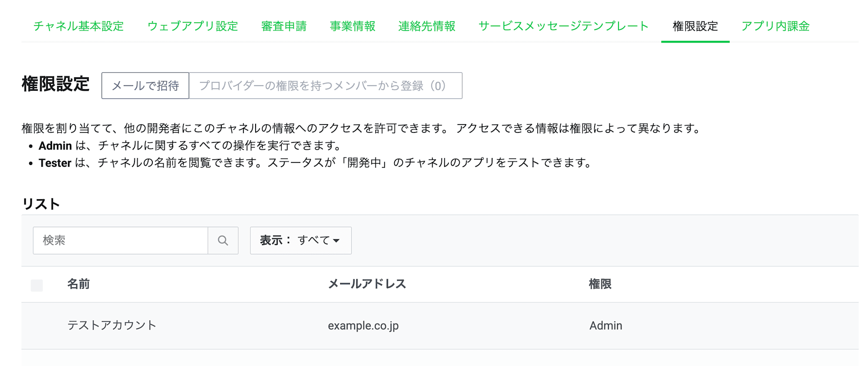868x366 pixels.
Task: Open the アプリ内課金 tab
Action: coord(775,26)
